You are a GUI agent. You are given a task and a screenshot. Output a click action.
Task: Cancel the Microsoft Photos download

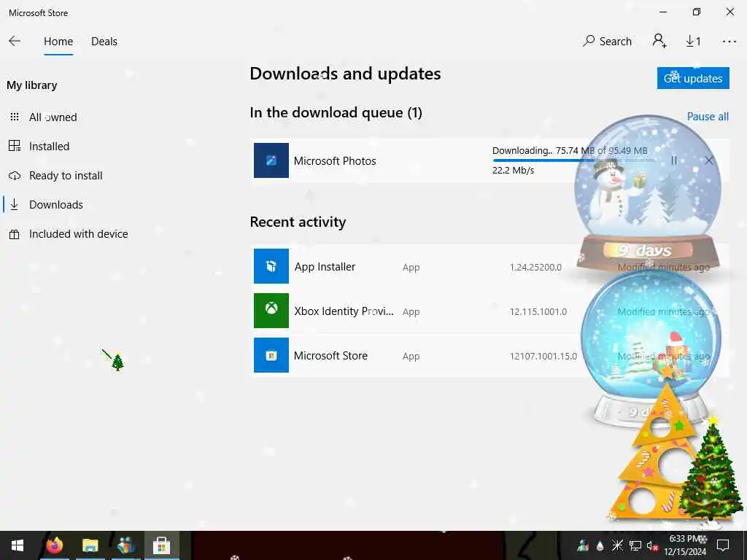click(x=709, y=160)
